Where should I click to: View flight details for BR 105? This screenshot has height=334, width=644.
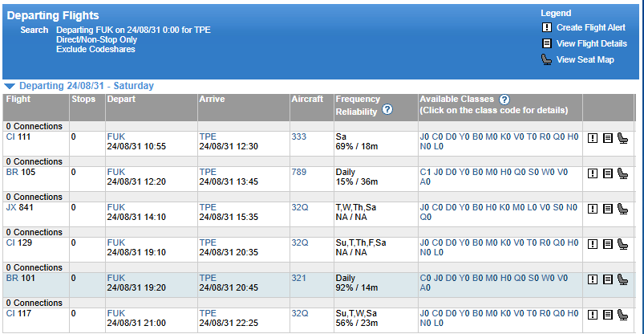tap(607, 173)
